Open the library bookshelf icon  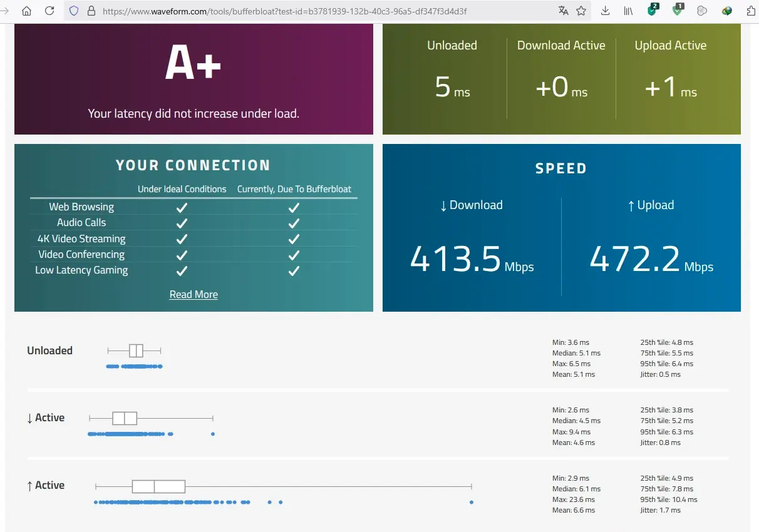[x=628, y=11]
